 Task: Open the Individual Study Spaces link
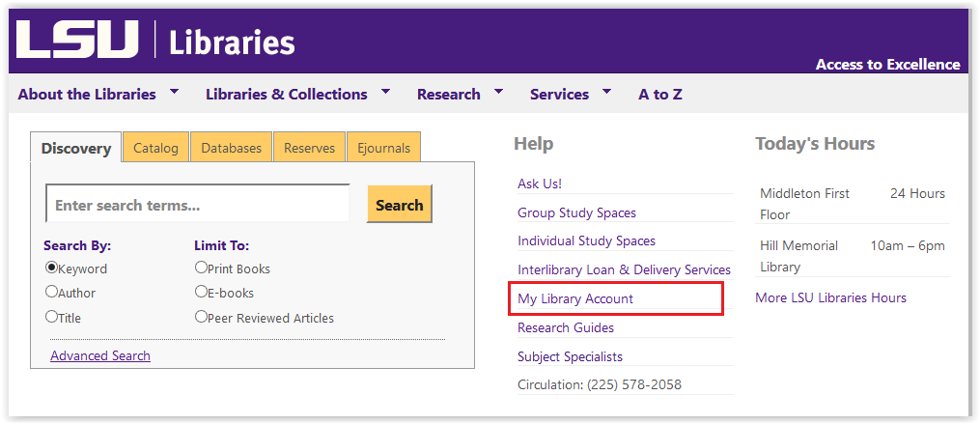click(586, 240)
